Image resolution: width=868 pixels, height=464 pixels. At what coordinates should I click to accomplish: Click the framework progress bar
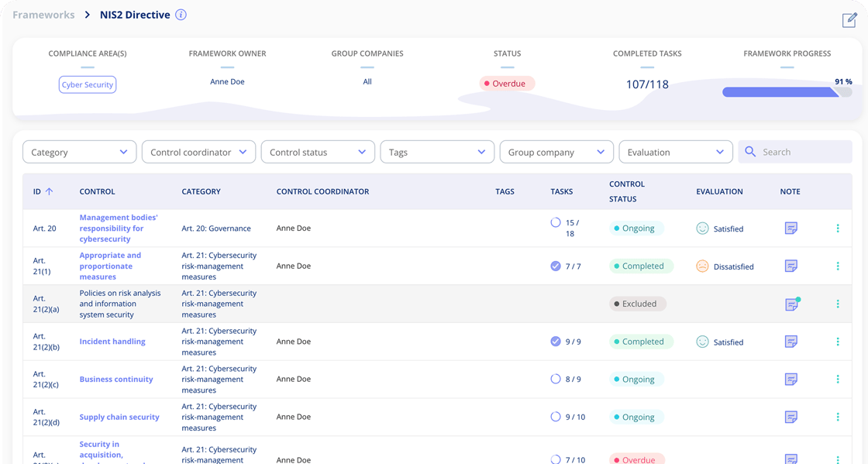(x=787, y=92)
